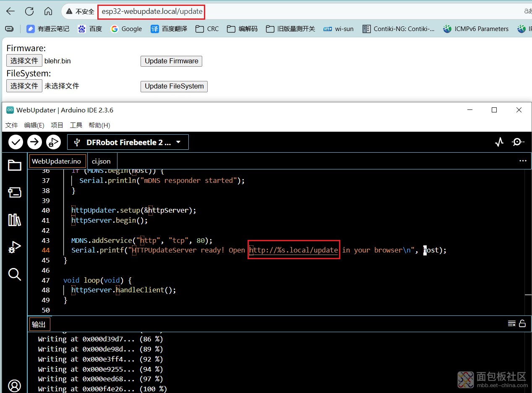Viewport: 532px width, 393px height.
Task: Minimize the Arduino IDE window
Action: click(469, 110)
